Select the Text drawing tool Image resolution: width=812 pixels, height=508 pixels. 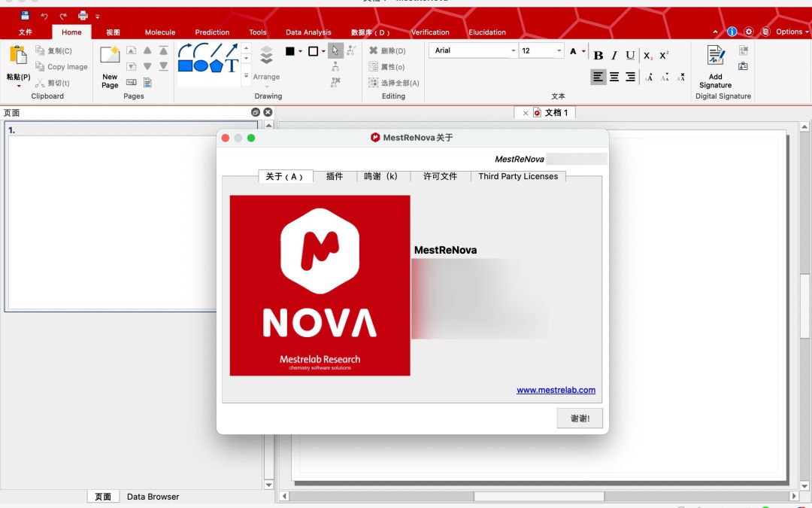pyautogui.click(x=231, y=65)
